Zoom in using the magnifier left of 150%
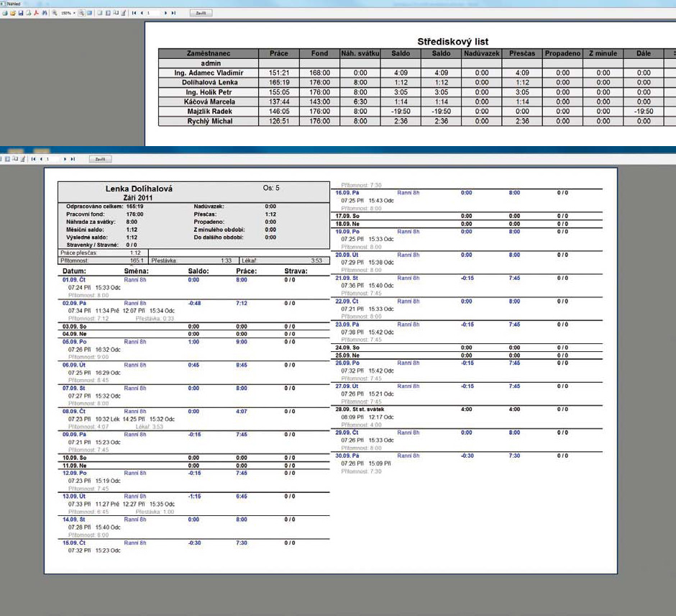 (55, 13)
